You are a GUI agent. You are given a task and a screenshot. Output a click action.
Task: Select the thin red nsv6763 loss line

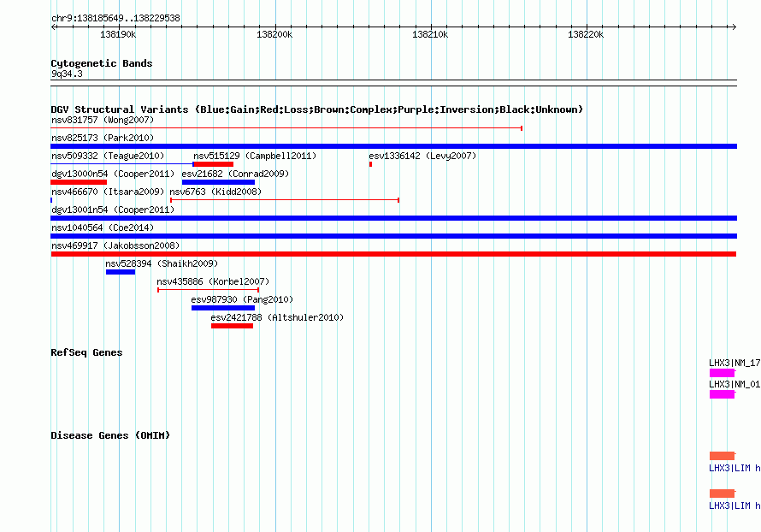285,200
